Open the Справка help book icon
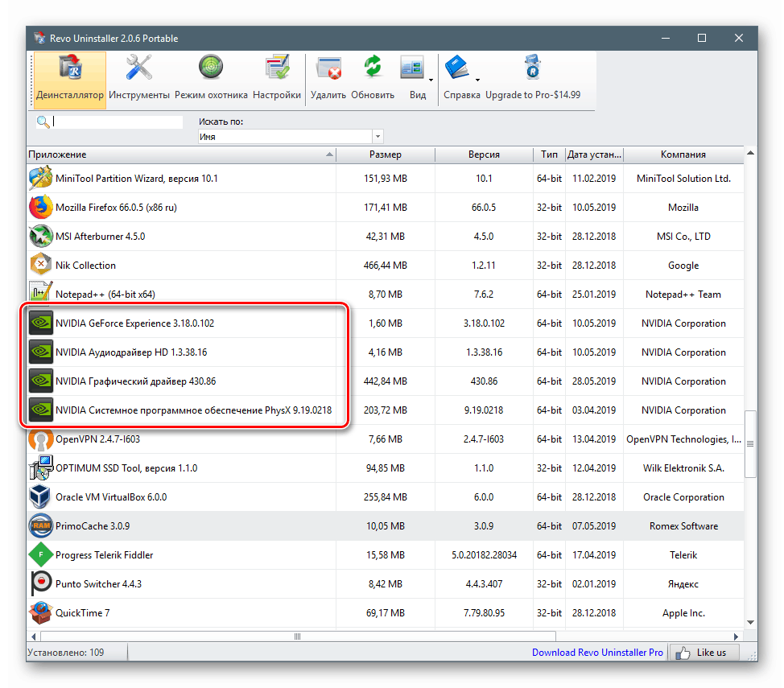784x688 pixels. point(457,68)
